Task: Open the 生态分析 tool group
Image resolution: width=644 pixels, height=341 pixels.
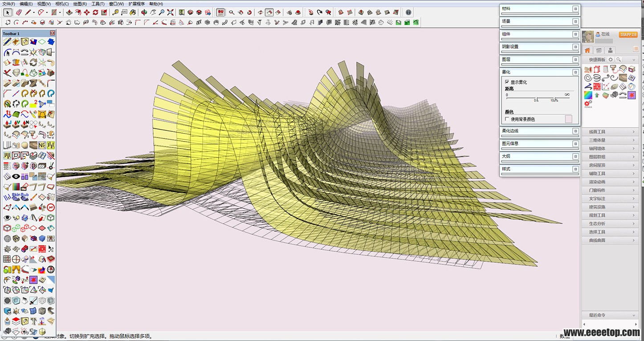Action: (x=611, y=223)
